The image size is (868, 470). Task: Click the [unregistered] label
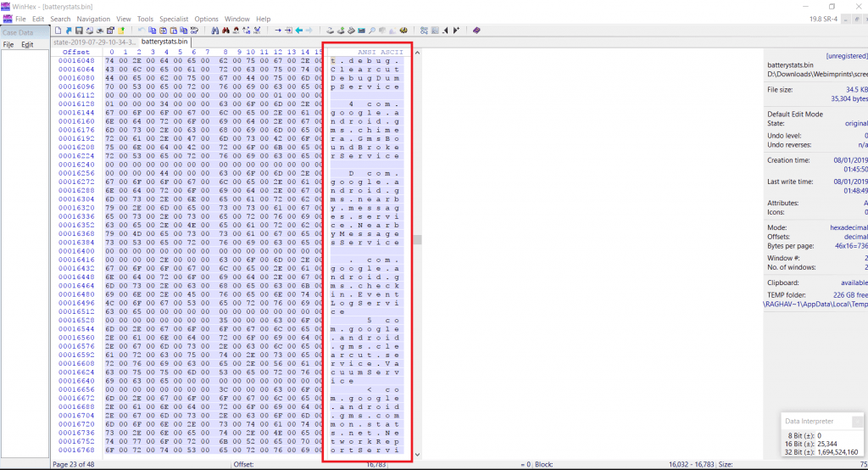[847, 56]
